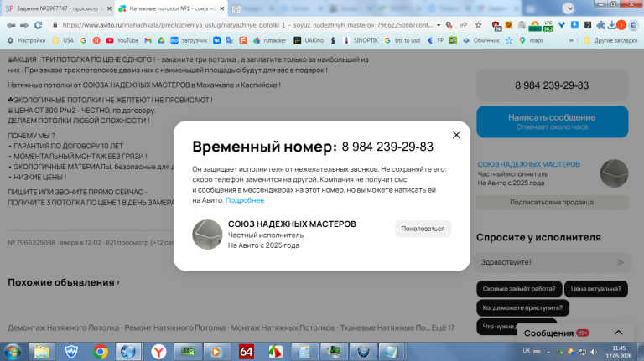Image resolution: width=644 pixels, height=361 pixels.
Task: Click the volume speaker tray icon
Action: tap(594, 352)
